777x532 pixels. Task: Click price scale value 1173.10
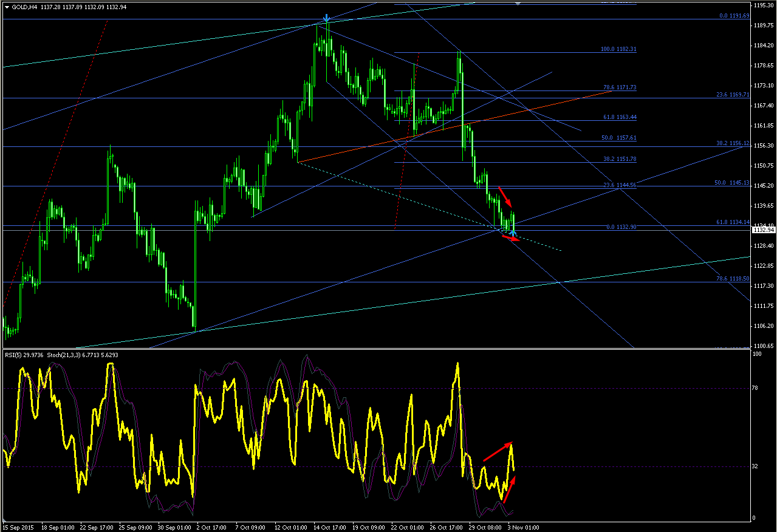coord(764,86)
